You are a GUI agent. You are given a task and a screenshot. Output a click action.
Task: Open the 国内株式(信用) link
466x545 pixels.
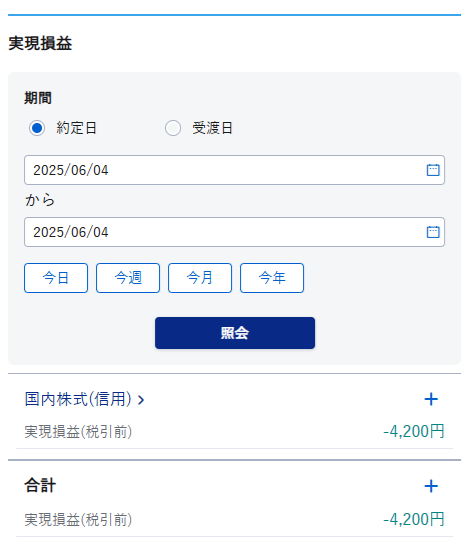coord(78,399)
